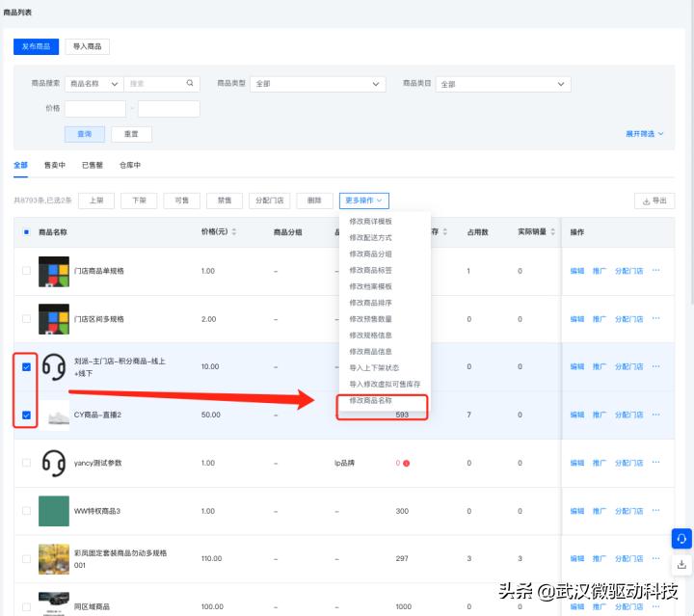Screen dimensions: 694x616
Task: Uncheck the 刘派-主门店-积分商品 row checkbox
Action: (x=26, y=366)
